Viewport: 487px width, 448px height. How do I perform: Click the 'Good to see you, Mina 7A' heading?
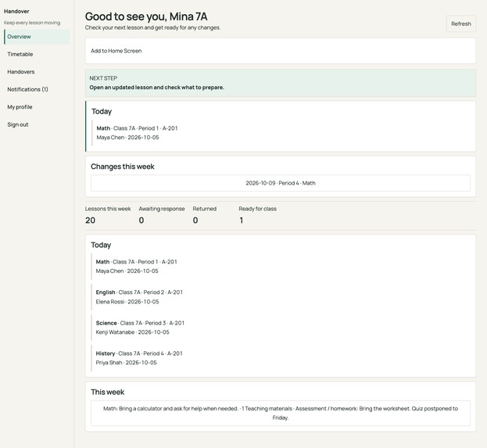pyautogui.click(x=146, y=16)
